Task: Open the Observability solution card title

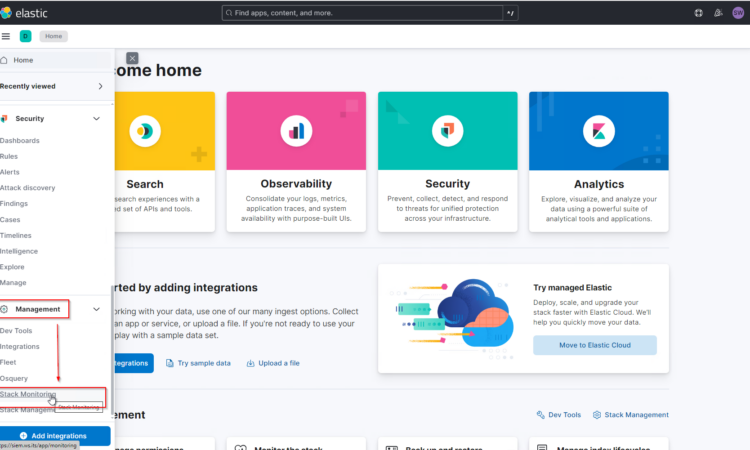Action: click(x=296, y=184)
